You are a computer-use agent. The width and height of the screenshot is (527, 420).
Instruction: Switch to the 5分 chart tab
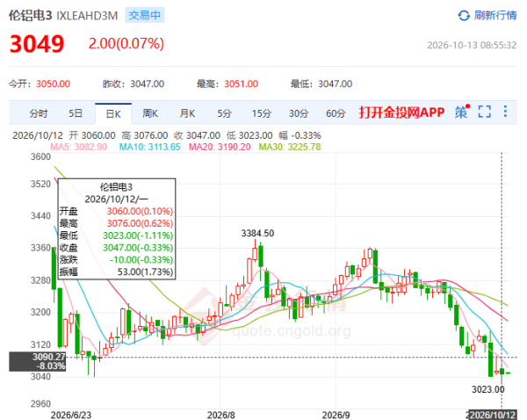pos(224,113)
